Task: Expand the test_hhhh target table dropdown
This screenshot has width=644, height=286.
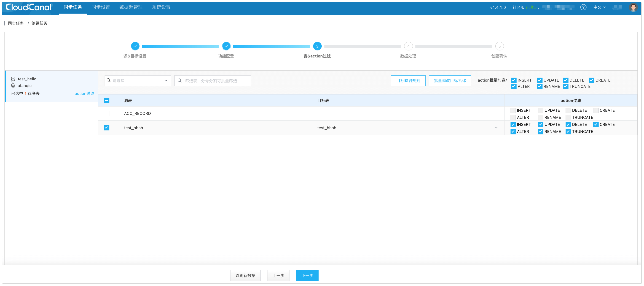Action: pos(496,128)
